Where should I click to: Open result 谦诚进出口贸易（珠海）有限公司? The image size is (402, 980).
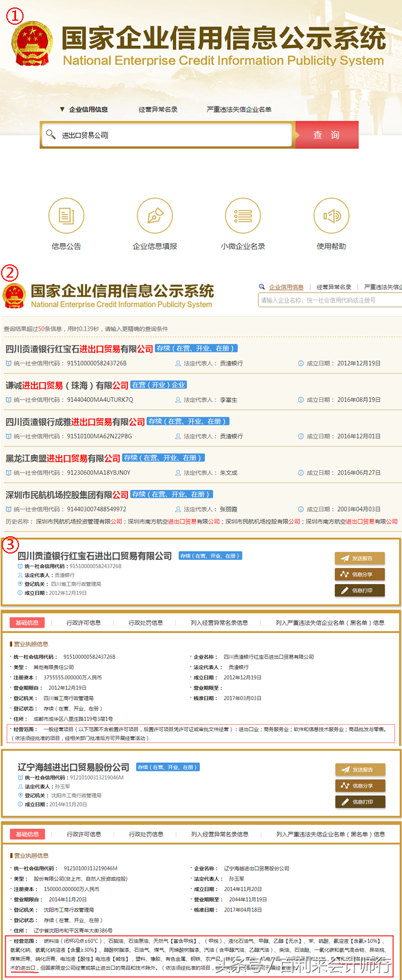point(67,385)
